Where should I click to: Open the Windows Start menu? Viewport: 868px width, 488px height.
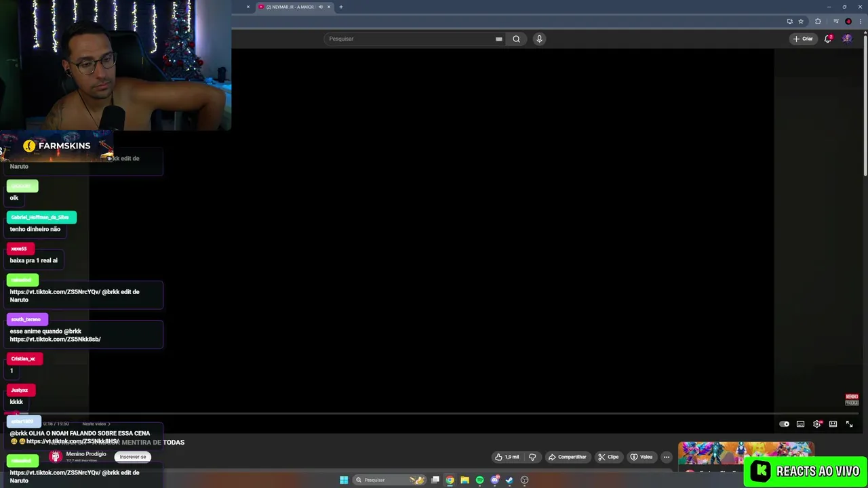point(344,480)
